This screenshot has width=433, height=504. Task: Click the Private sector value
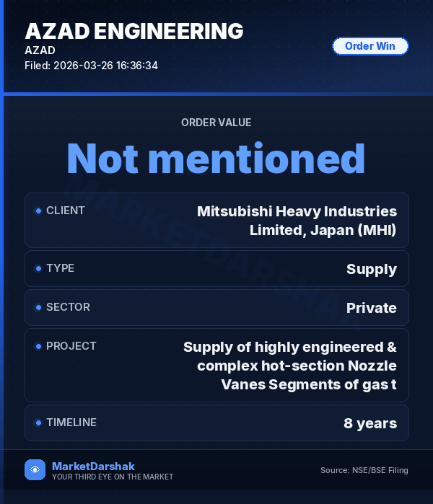371,308
